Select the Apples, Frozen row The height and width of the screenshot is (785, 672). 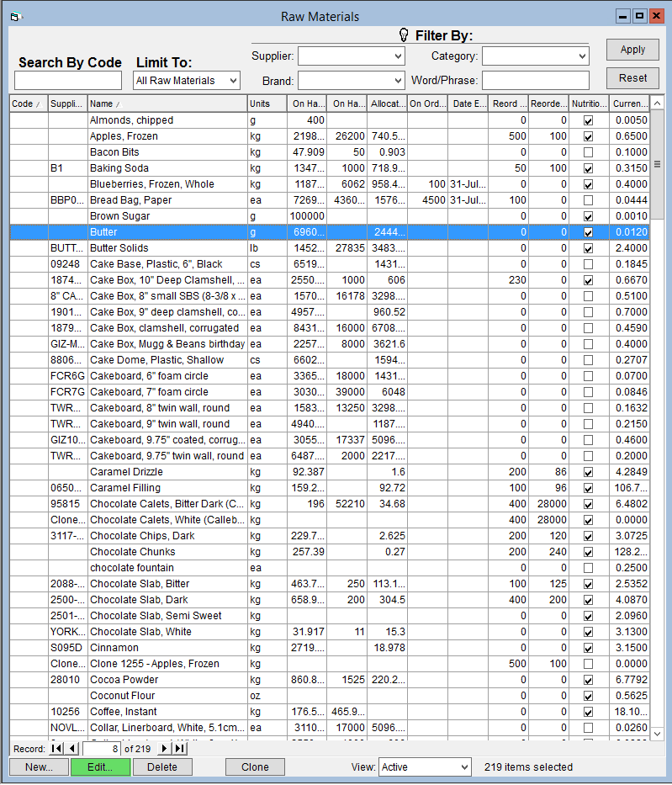coord(329,136)
